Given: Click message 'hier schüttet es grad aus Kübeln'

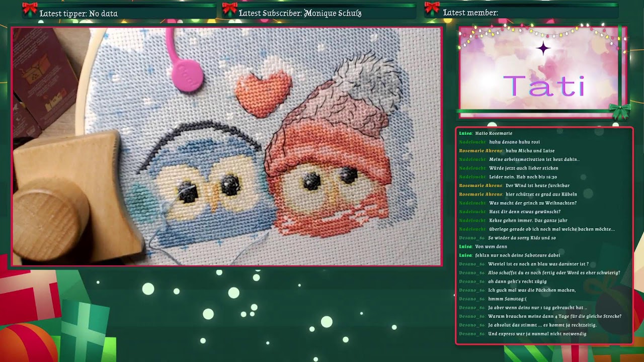Looking at the screenshot, I should (x=541, y=194).
